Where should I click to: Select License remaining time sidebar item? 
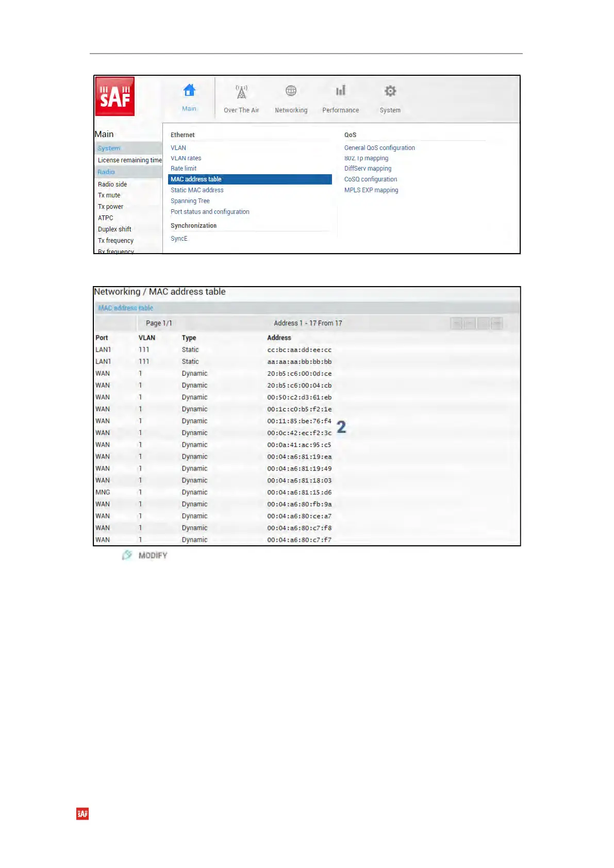(x=130, y=160)
